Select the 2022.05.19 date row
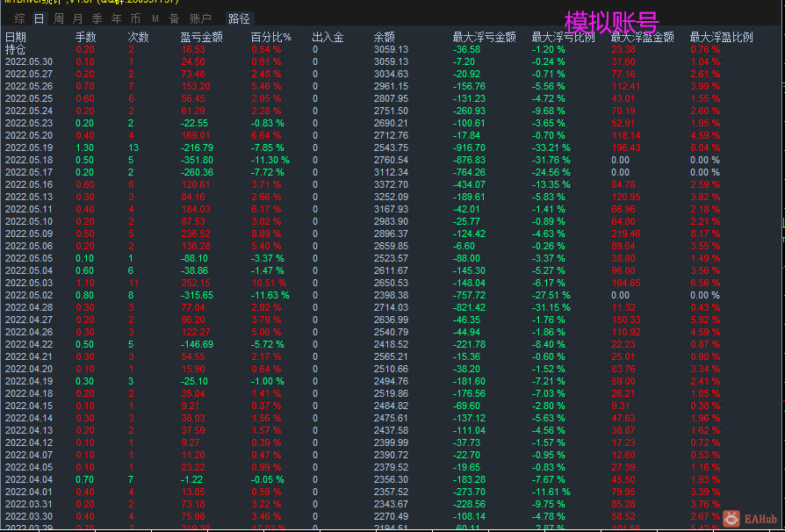 pos(28,147)
